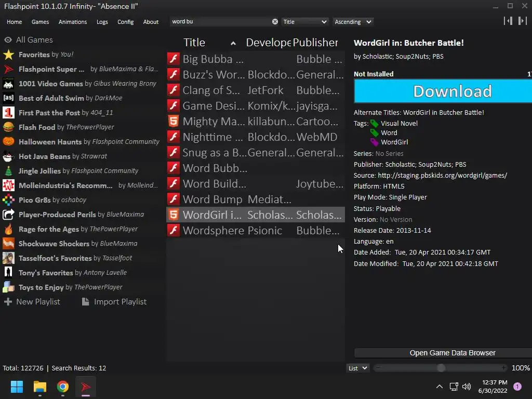
Task: Click the All Games eye icon
Action: tap(8, 39)
